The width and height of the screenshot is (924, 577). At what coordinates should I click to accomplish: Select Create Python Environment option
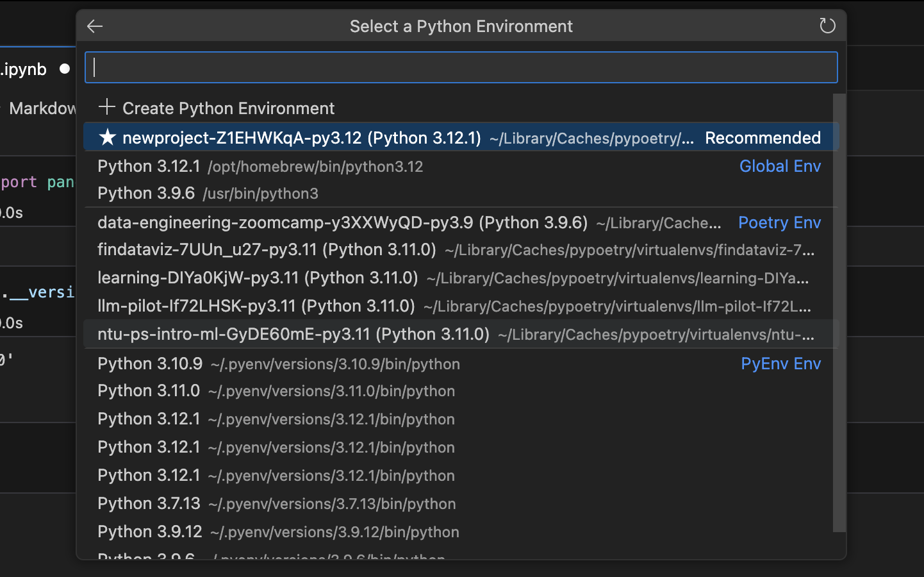[x=461, y=108]
